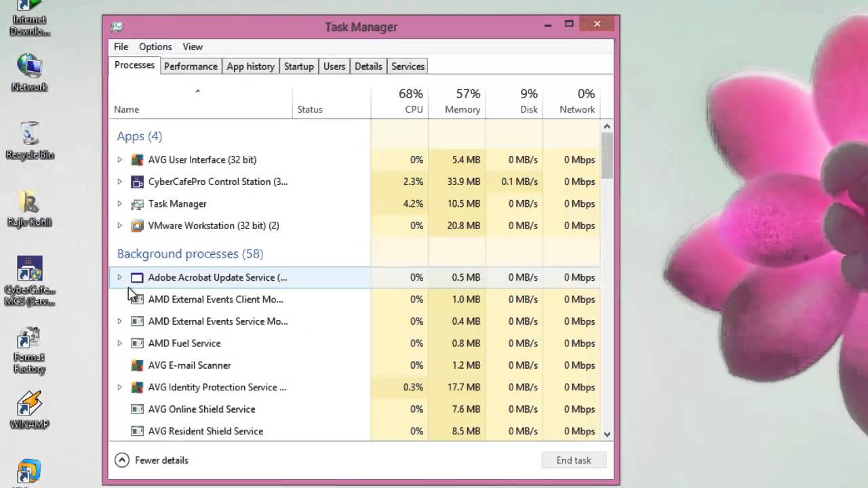Click the AVG User Interface icon
The height and width of the screenshot is (488, 868).
[x=137, y=160]
